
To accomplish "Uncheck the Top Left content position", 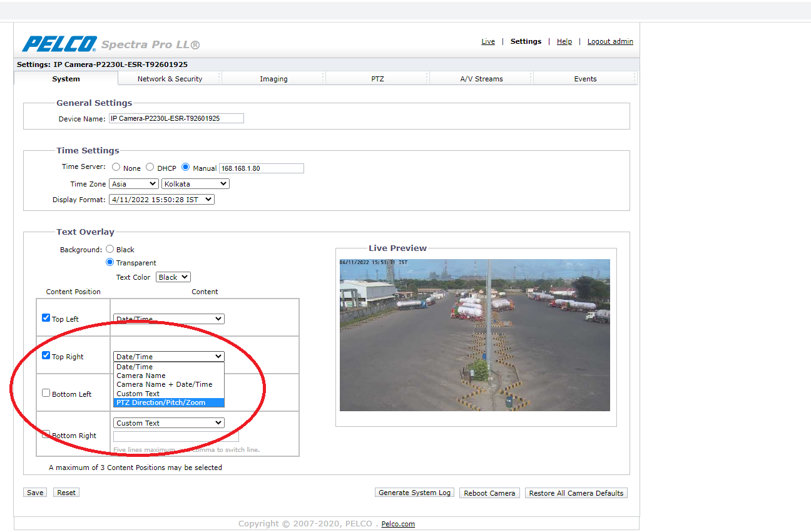I will (46, 318).
